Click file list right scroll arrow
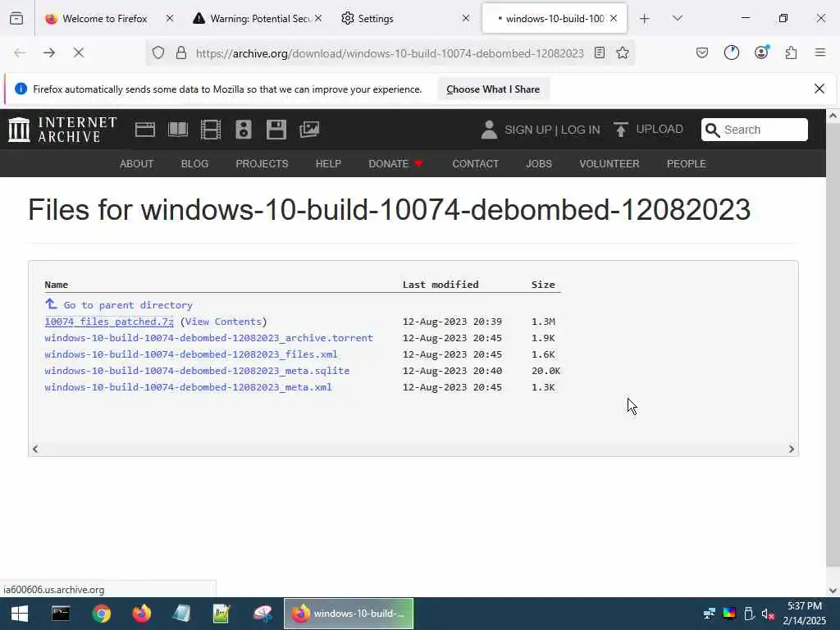This screenshot has height=630, width=840. click(x=792, y=449)
